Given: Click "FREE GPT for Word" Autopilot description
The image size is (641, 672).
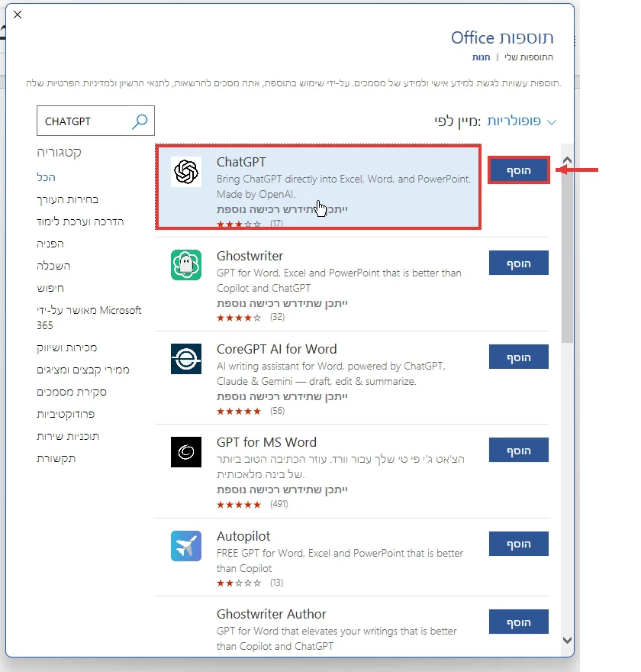Looking at the screenshot, I should [340, 561].
